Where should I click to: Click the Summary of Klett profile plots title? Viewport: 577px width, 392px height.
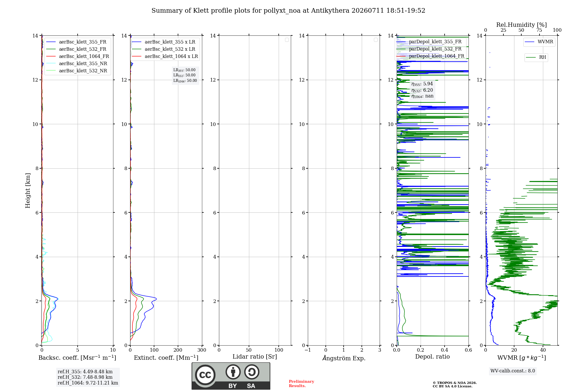(x=288, y=11)
